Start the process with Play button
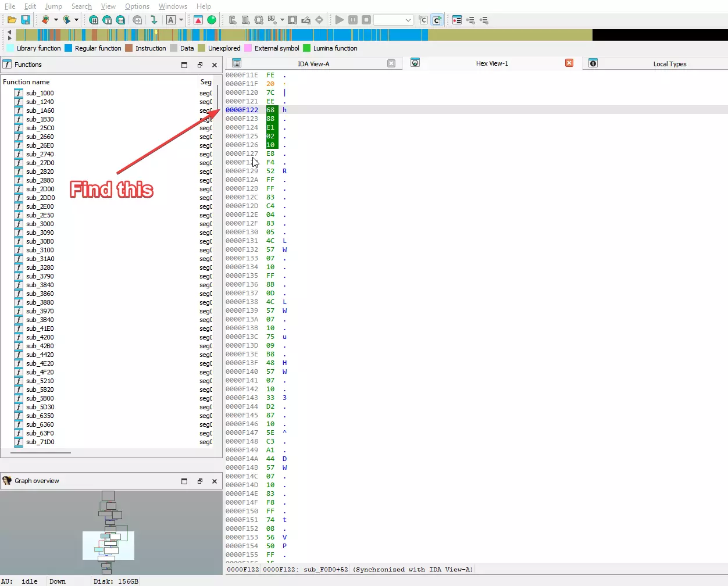Viewport: 728px width, 586px height. pos(340,20)
